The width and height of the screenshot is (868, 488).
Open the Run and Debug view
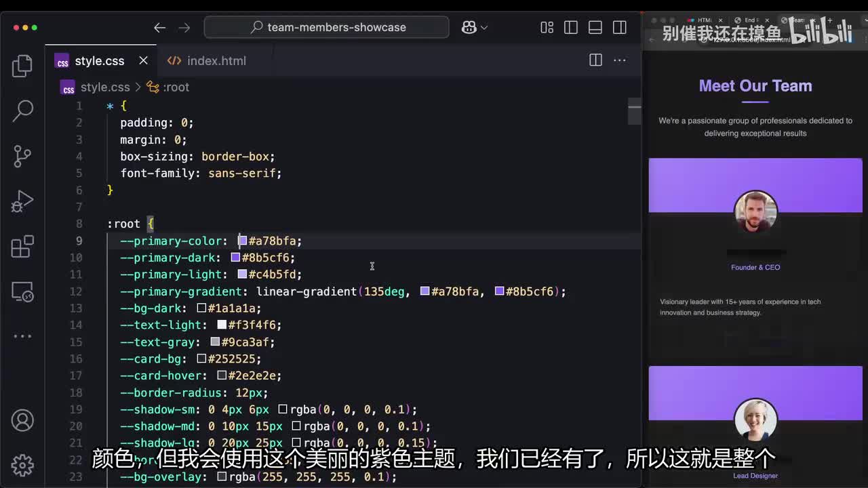(x=22, y=201)
